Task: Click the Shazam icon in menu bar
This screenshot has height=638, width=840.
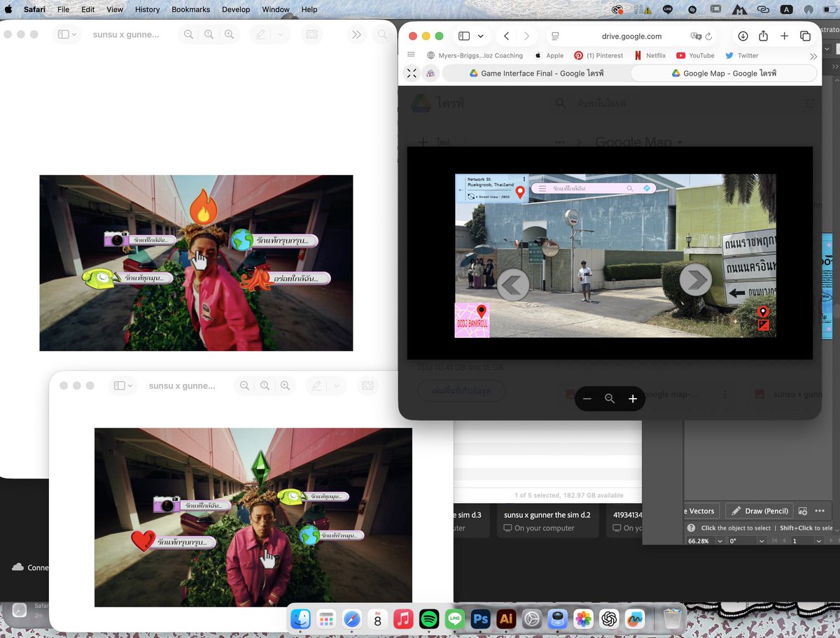Action: point(692,9)
